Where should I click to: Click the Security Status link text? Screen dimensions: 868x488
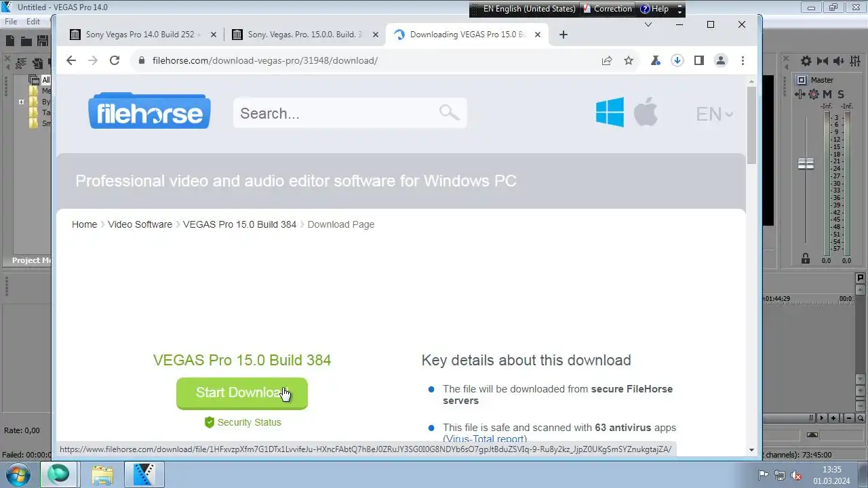(x=249, y=422)
